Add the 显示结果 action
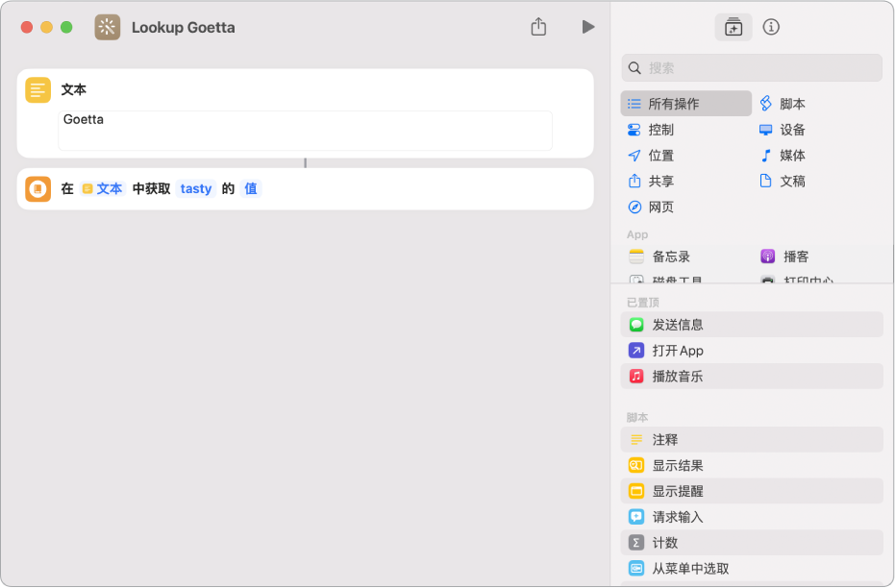This screenshot has height=588, width=895. tap(752, 465)
